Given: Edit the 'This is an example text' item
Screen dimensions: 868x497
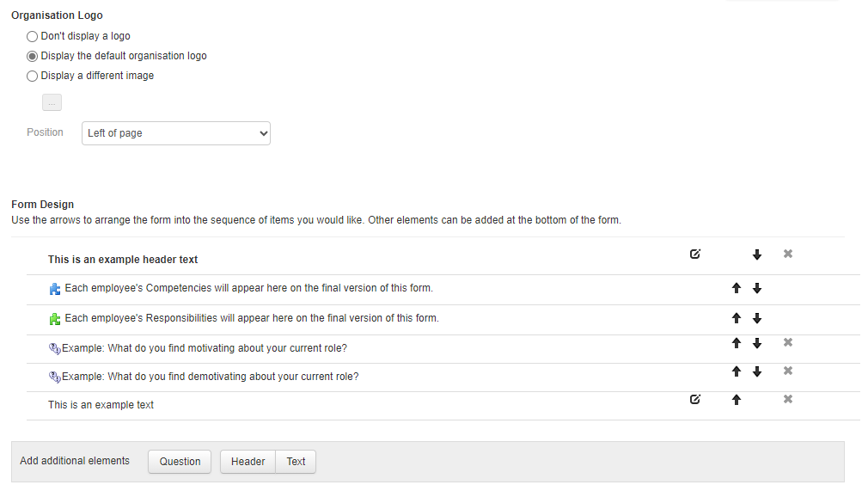Looking at the screenshot, I should [694, 400].
